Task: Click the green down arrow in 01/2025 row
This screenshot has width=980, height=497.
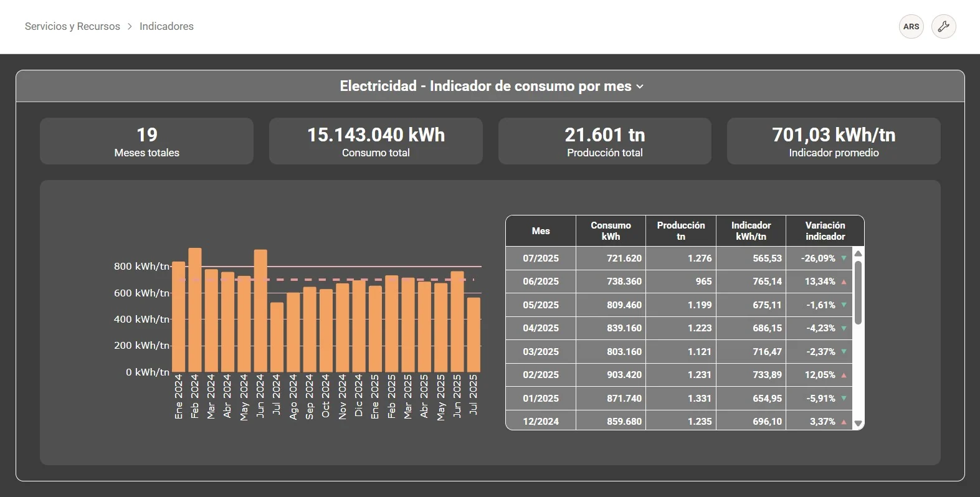Action: (x=844, y=398)
